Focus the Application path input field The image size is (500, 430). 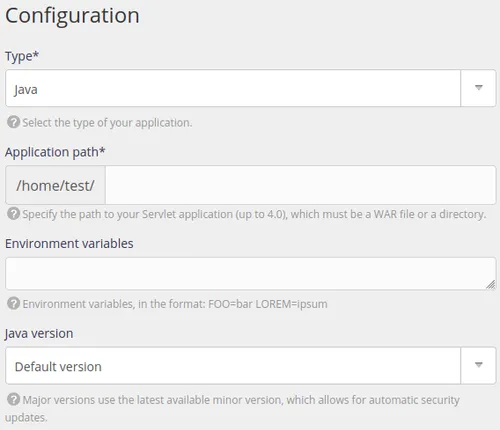(301, 185)
